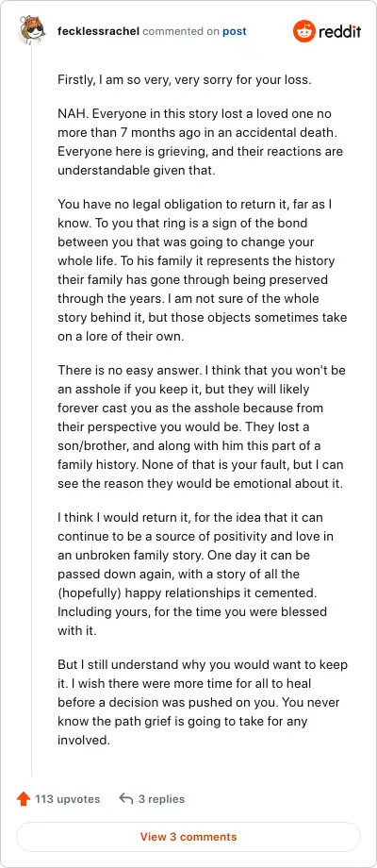Collapse the comment using the vertical thread line

[31, 411]
